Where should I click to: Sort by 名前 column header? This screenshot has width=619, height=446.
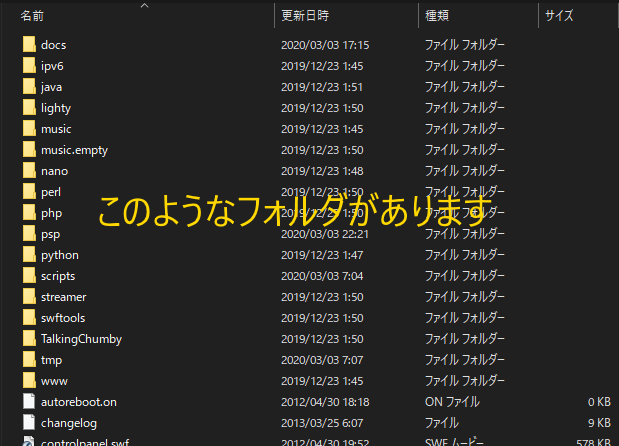click(32, 16)
